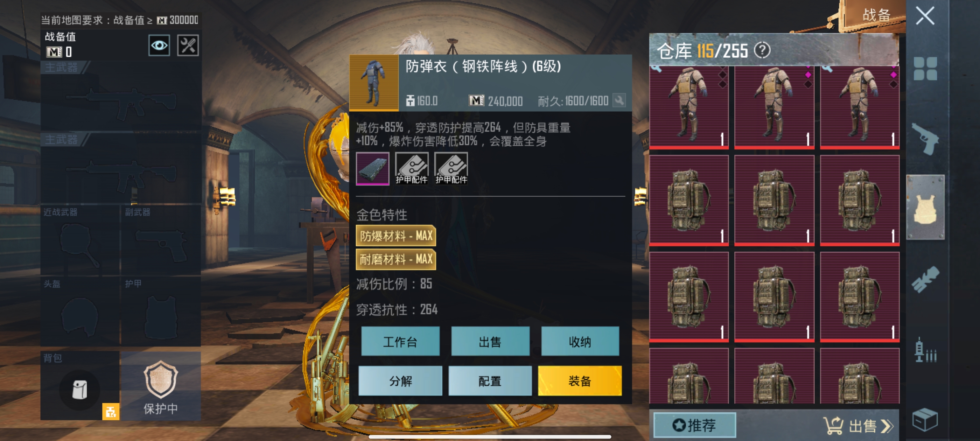Select the syringe and ammo category icon
The image size is (980, 441).
click(925, 350)
